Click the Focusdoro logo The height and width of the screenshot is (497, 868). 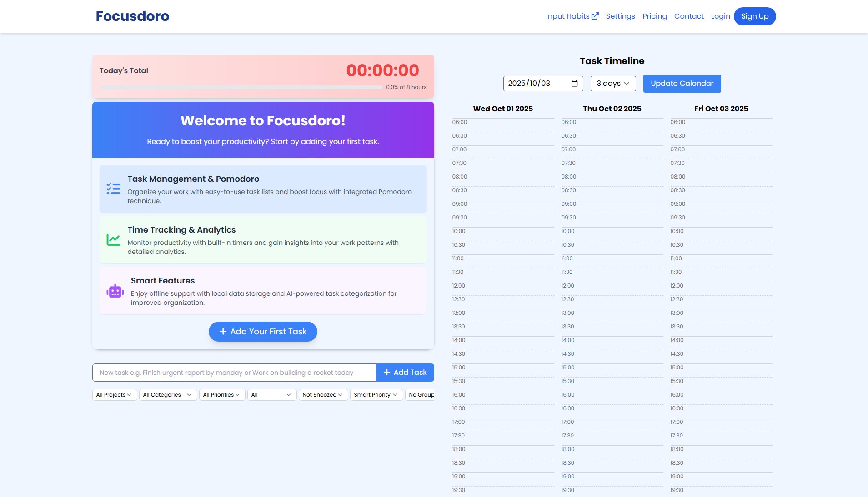pos(132,16)
